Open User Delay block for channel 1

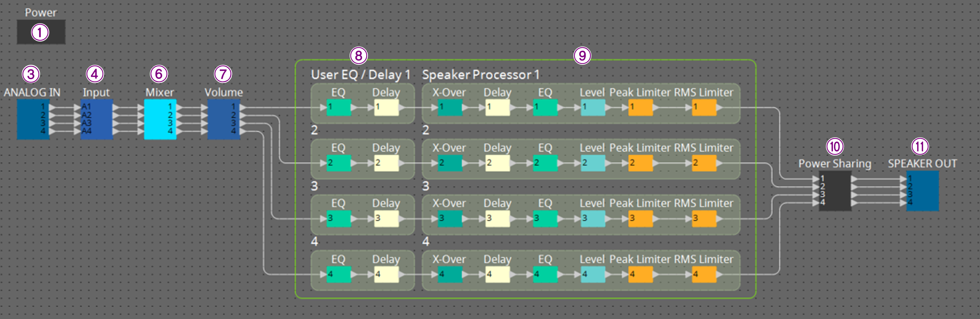(x=387, y=107)
